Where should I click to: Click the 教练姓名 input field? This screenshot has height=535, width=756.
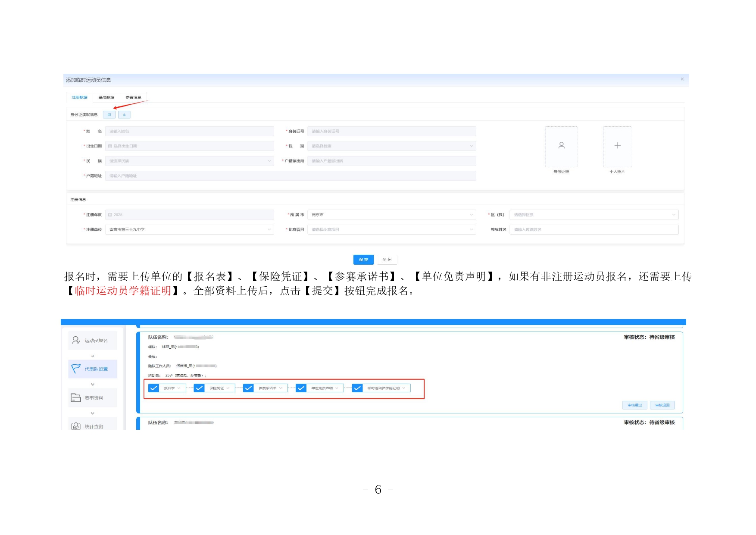click(594, 229)
